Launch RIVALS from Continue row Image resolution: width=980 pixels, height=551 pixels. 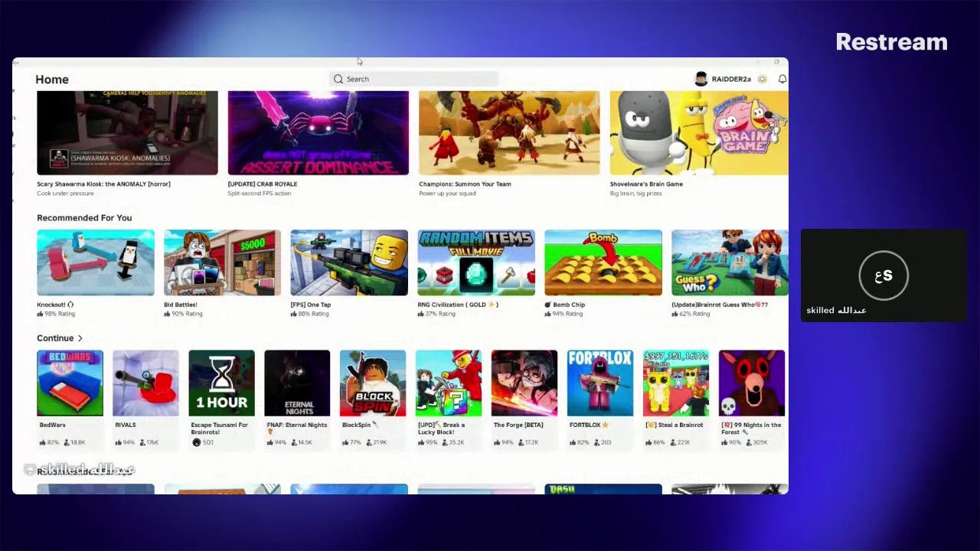pos(145,383)
